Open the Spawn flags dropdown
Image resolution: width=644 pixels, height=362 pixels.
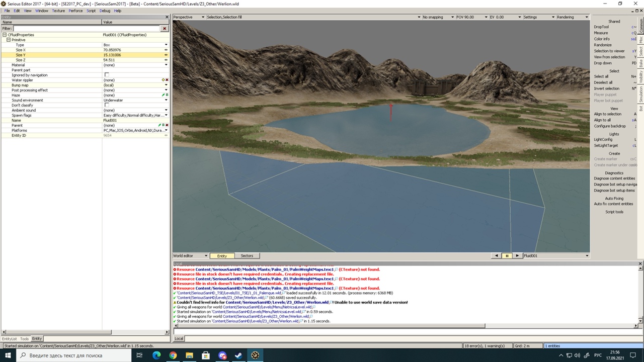166,115
